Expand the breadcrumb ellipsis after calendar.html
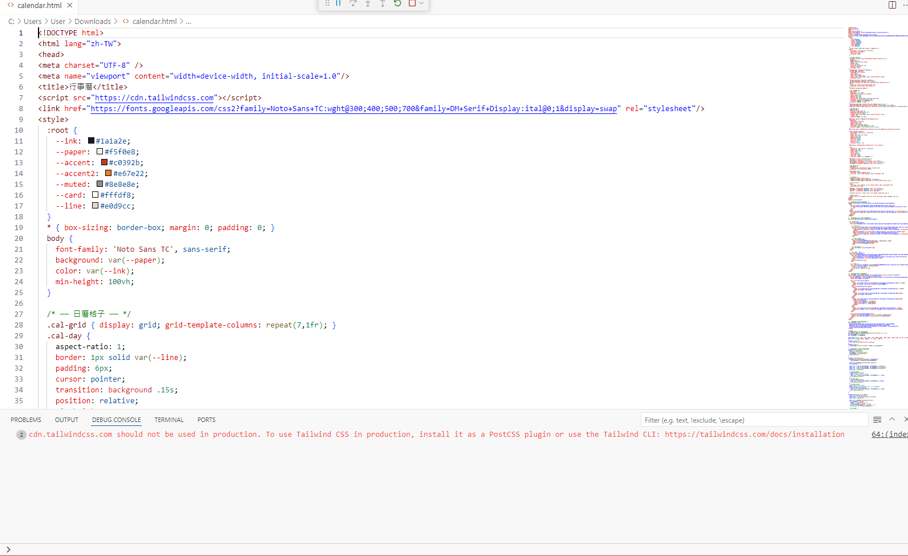Viewport: 908px width, 556px height. point(188,21)
